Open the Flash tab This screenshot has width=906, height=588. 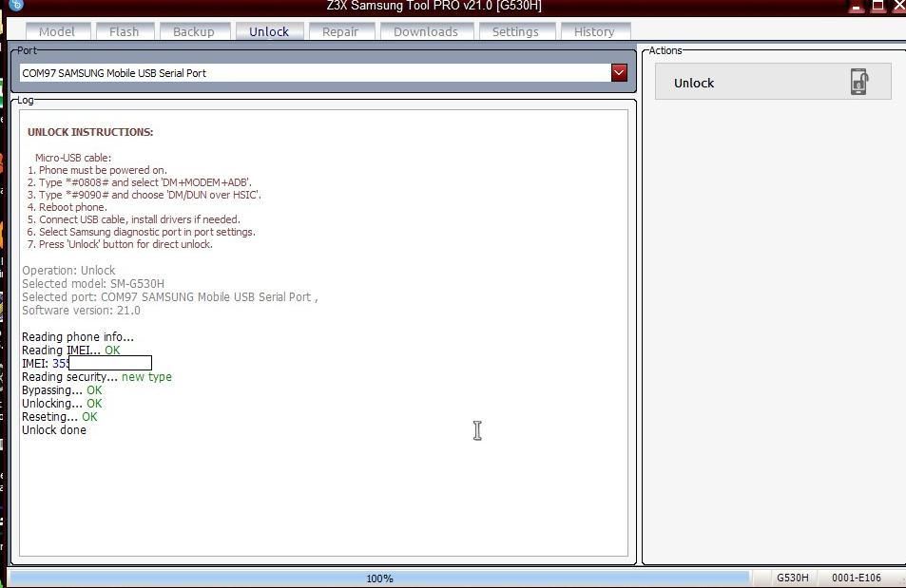coord(124,31)
